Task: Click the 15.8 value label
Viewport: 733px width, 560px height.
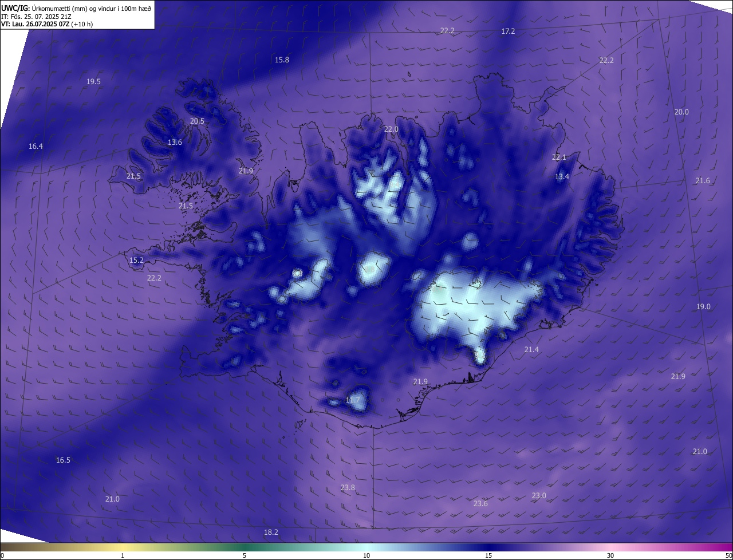Action: 282,60
